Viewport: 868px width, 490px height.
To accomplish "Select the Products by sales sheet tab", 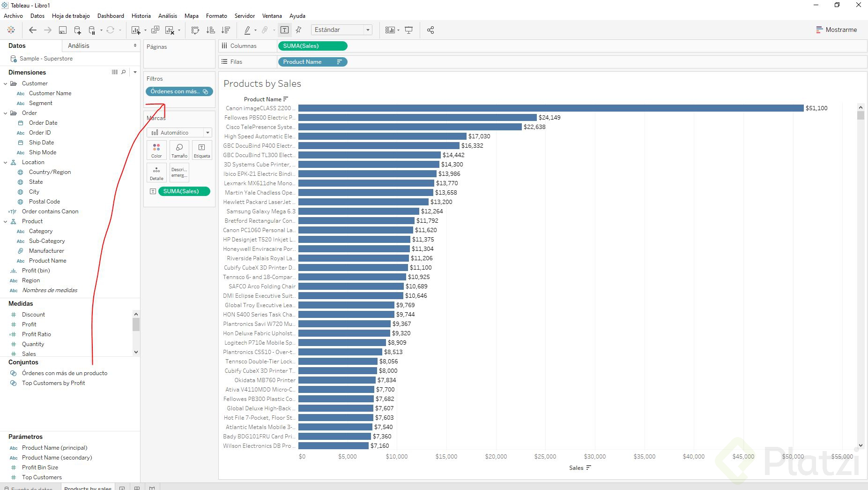I will pyautogui.click(x=88, y=488).
